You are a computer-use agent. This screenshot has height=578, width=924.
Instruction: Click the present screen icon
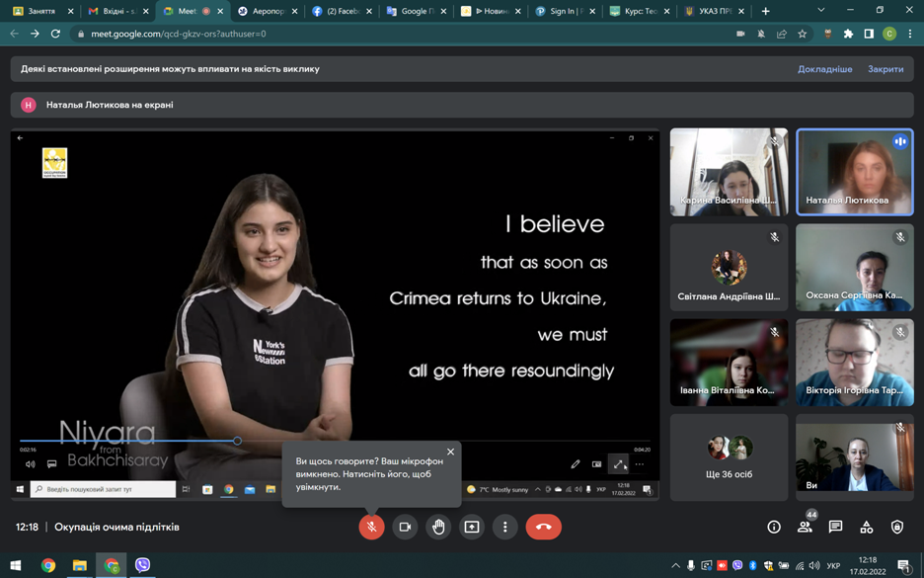[472, 527]
